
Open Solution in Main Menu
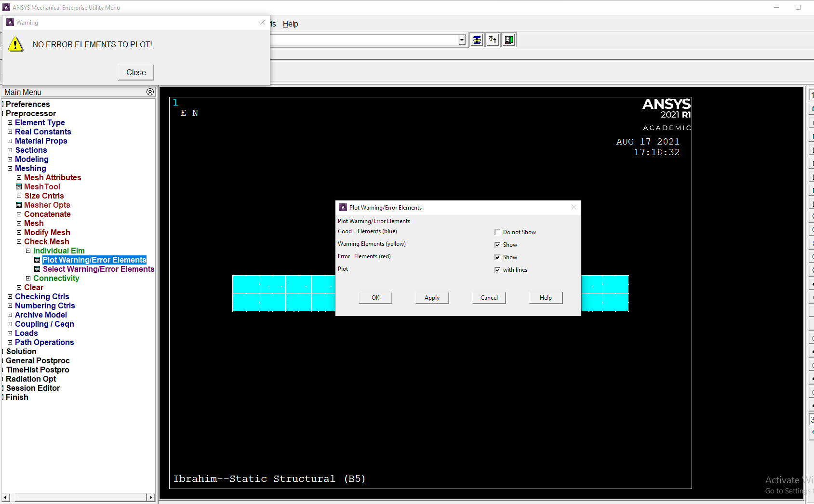(x=21, y=352)
